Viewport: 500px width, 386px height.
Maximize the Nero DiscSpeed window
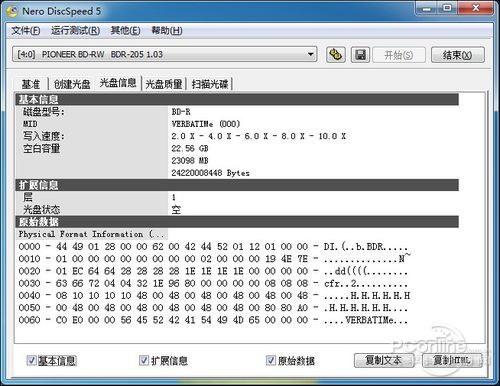pyautogui.click(x=447, y=8)
